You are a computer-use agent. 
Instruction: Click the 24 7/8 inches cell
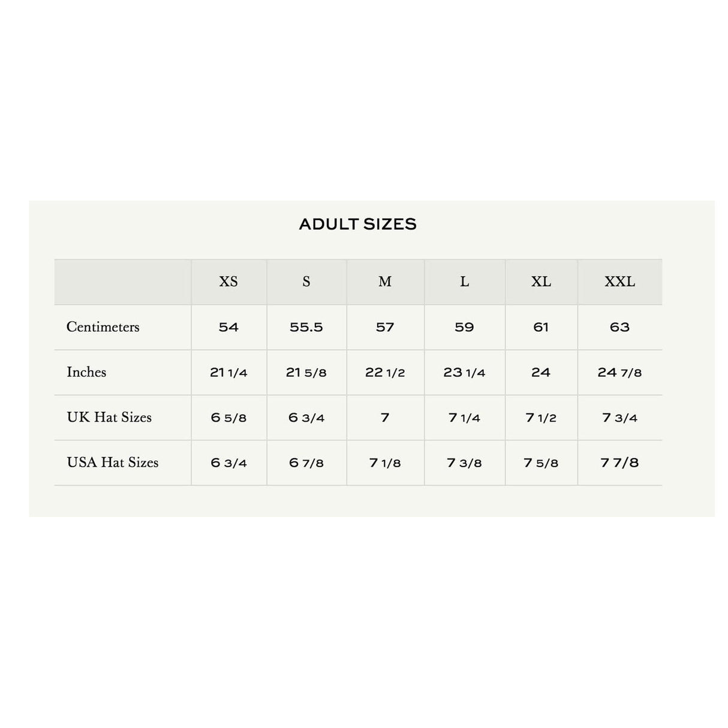619,372
